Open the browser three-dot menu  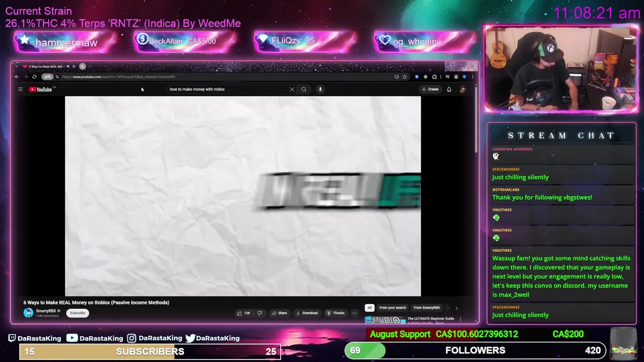(x=472, y=77)
